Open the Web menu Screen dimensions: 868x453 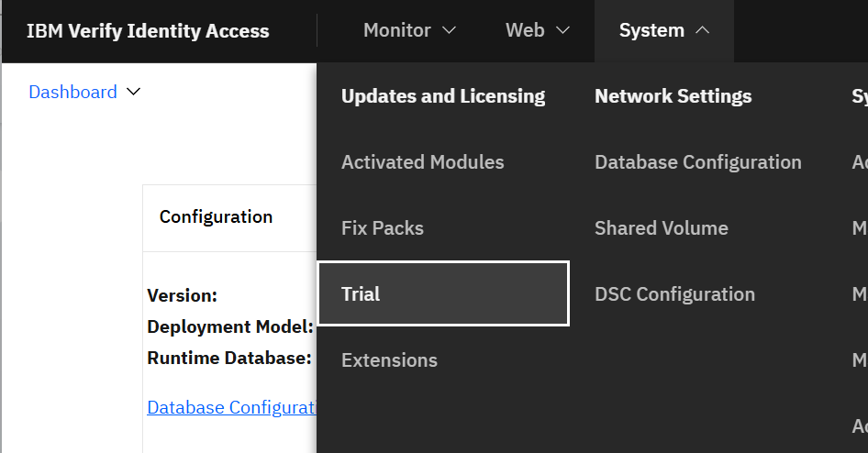coord(538,30)
